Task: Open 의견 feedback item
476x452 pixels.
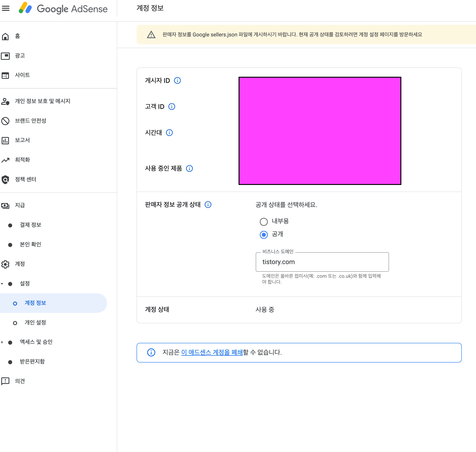Action: (x=20, y=381)
